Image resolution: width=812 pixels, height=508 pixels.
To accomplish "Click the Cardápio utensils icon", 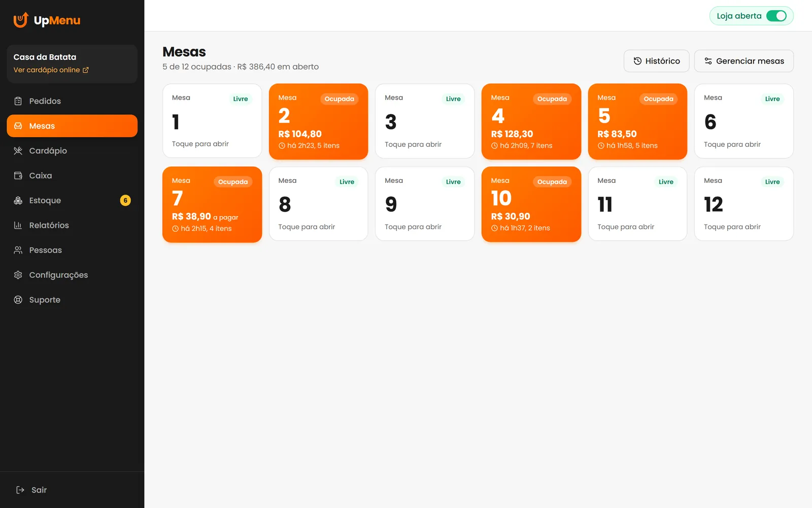I will pyautogui.click(x=18, y=151).
